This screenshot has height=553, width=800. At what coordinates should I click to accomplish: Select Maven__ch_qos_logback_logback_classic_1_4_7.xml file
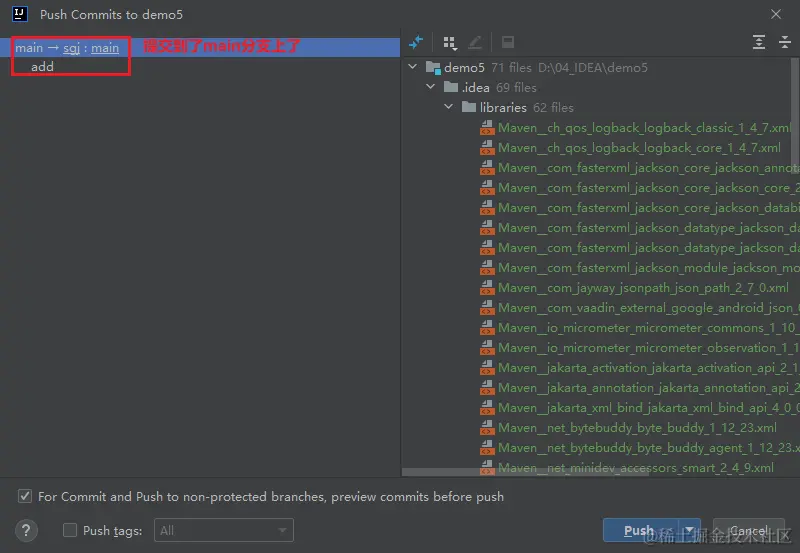click(x=644, y=128)
